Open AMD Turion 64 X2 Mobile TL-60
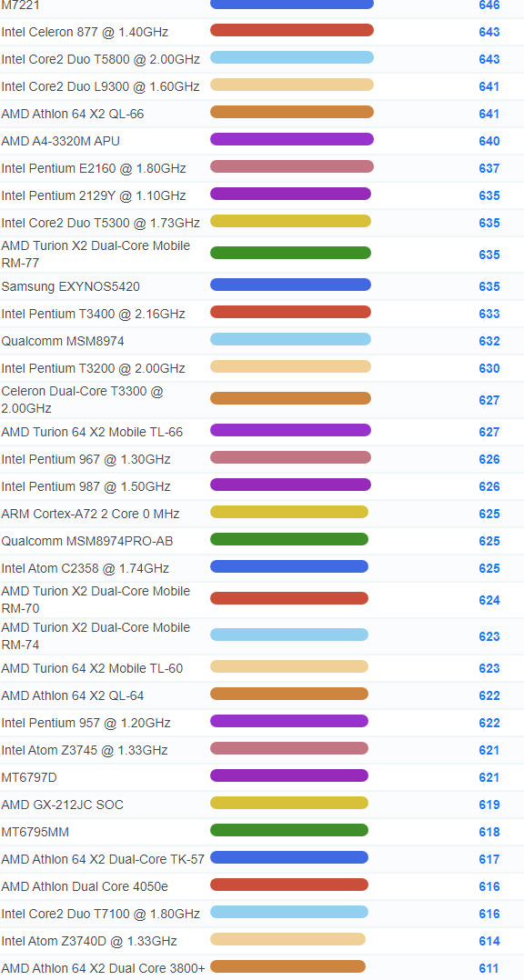The width and height of the screenshot is (524, 980). click(x=92, y=669)
